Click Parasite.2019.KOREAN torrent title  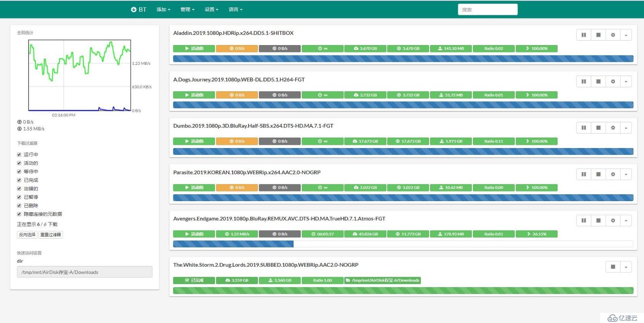coord(247,173)
